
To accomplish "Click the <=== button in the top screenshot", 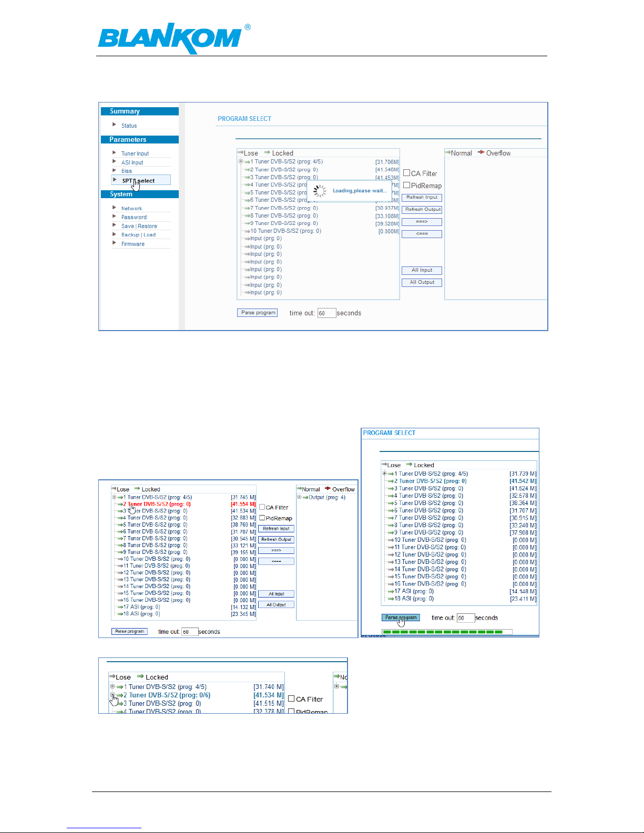I will (x=422, y=234).
